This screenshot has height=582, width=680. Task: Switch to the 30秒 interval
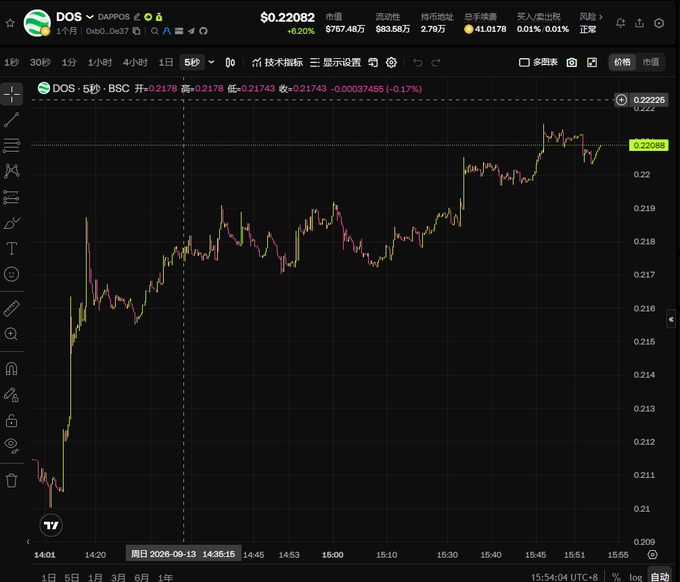(x=40, y=62)
